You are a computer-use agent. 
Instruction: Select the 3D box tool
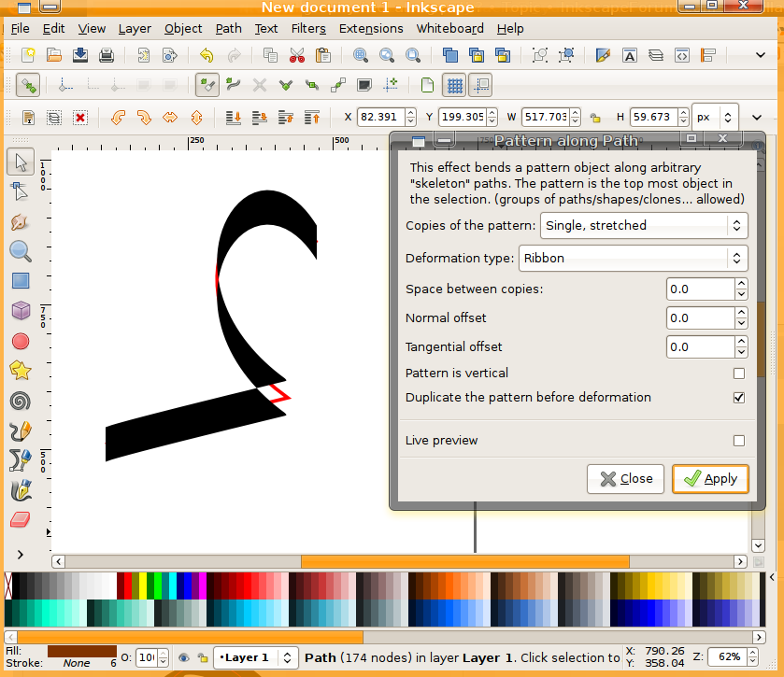click(21, 311)
